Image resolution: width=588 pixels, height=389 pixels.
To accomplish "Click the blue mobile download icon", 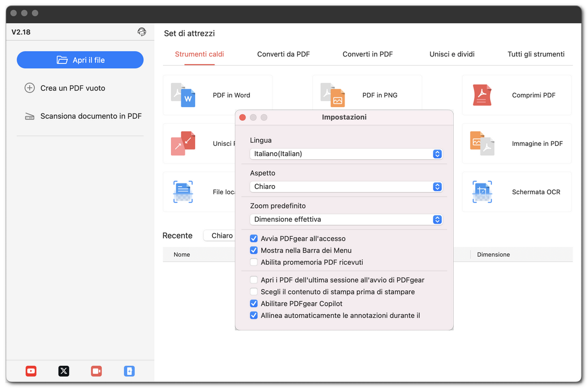I will coord(129,371).
